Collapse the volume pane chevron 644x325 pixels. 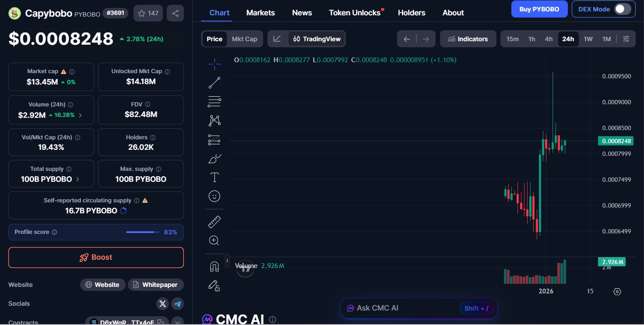(x=227, y=261)
